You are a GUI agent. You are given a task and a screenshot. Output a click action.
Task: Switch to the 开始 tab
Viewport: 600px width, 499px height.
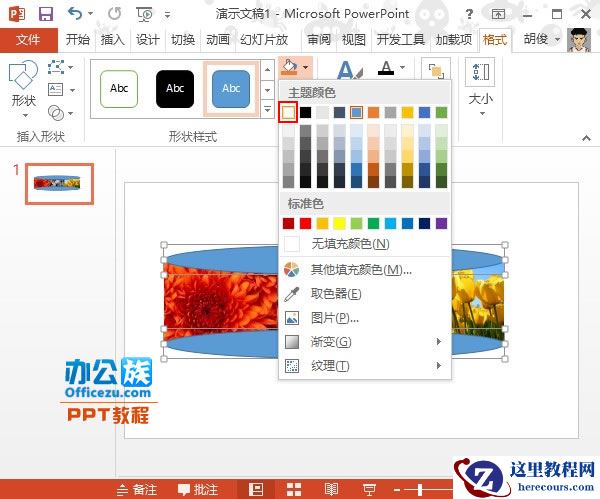[77, 39]
